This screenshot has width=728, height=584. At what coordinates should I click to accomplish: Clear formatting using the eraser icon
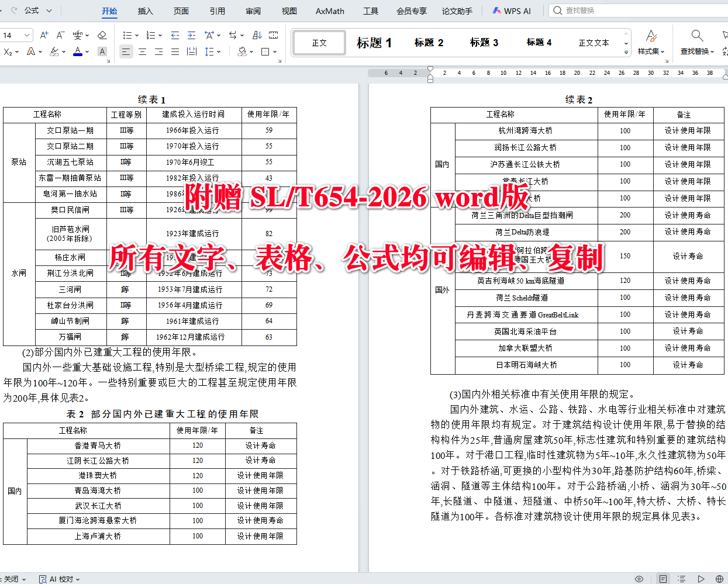[101, 35]
